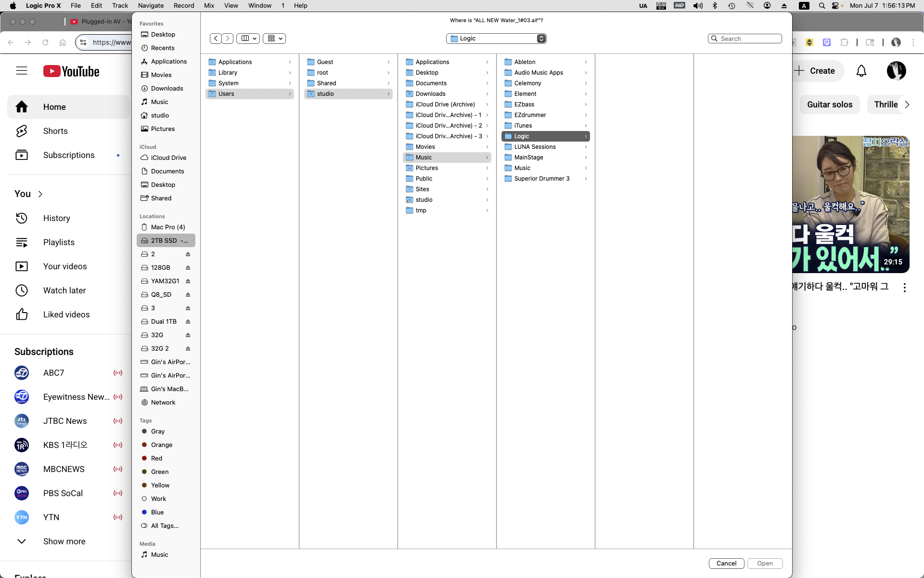Open the column view mode dropdown

point(248,39)
